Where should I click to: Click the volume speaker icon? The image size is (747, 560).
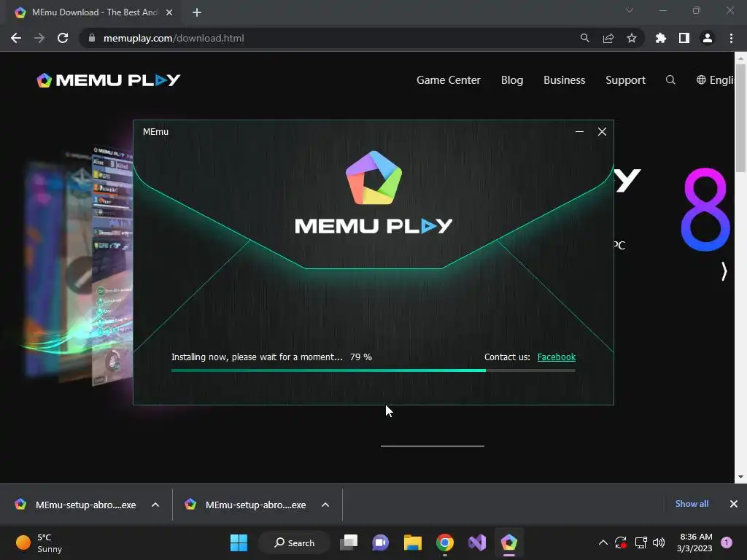coord(659,542)
